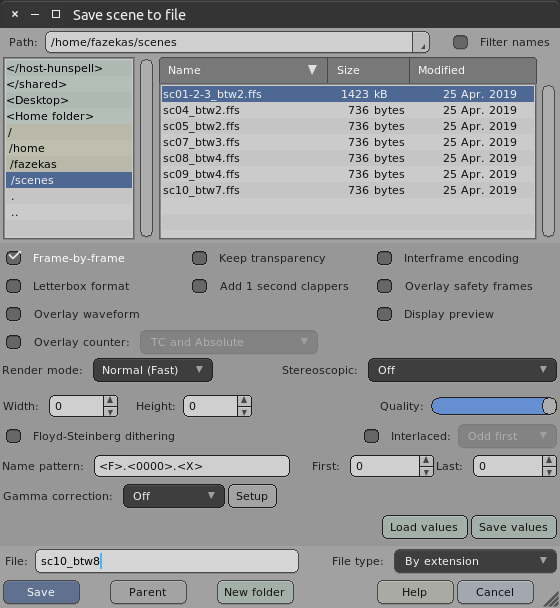Image resolution: width=560 pixels, height=608 pixels.
Task: Expand the Stereoscopic dropdown
Action: [462, 370]
